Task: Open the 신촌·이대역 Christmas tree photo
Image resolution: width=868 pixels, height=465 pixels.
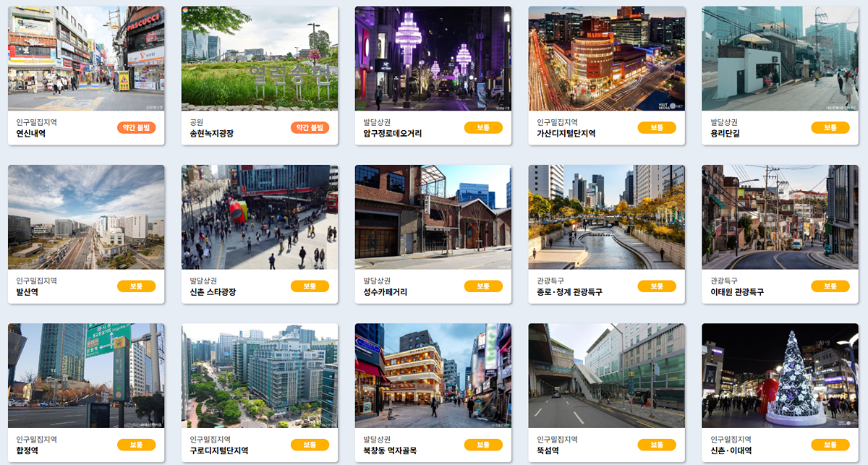Action: point(780,375)
